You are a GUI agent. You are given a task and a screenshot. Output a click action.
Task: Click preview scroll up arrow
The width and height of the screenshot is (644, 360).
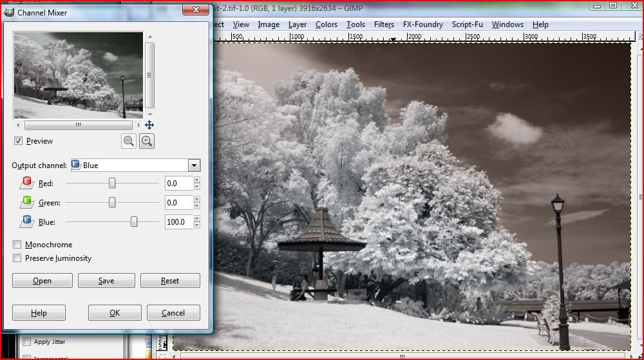(150, 37)
